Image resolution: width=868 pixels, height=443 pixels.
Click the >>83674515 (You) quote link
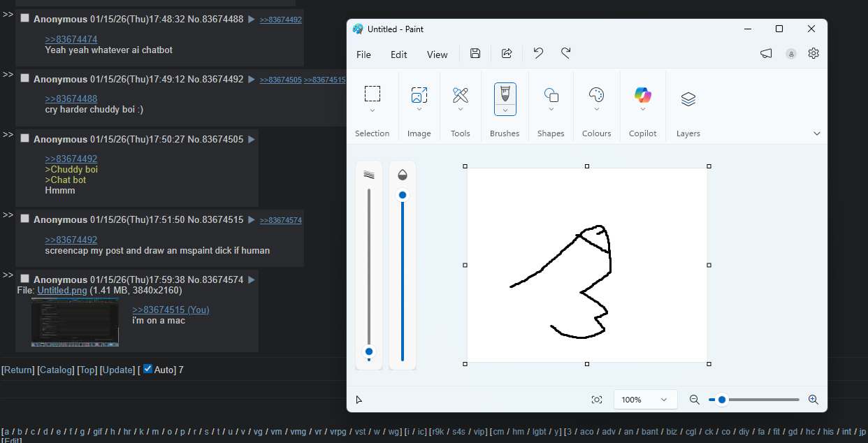point(171,310)
